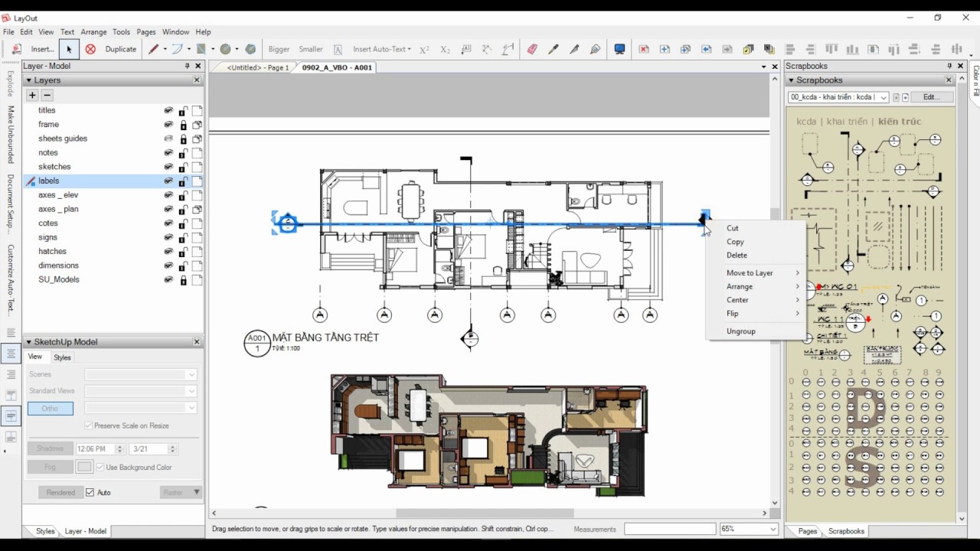
Task: Open the zoom 65% dropdown
Action: (x=773, y=529)
